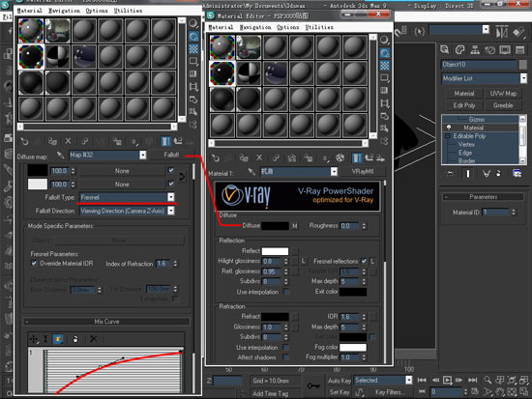Click Show Map in Viewport icon in right editor

(340, 158)
